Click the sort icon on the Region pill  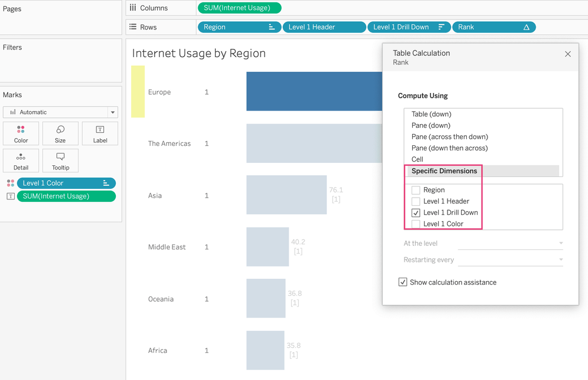coord(272,27)
